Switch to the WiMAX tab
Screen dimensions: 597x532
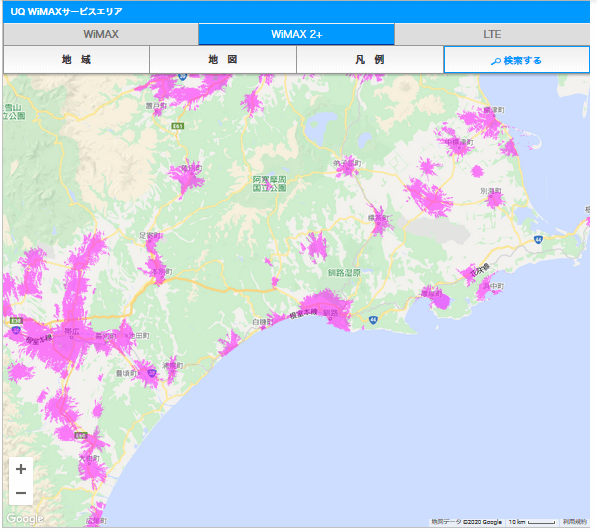(x=101, y=34)
